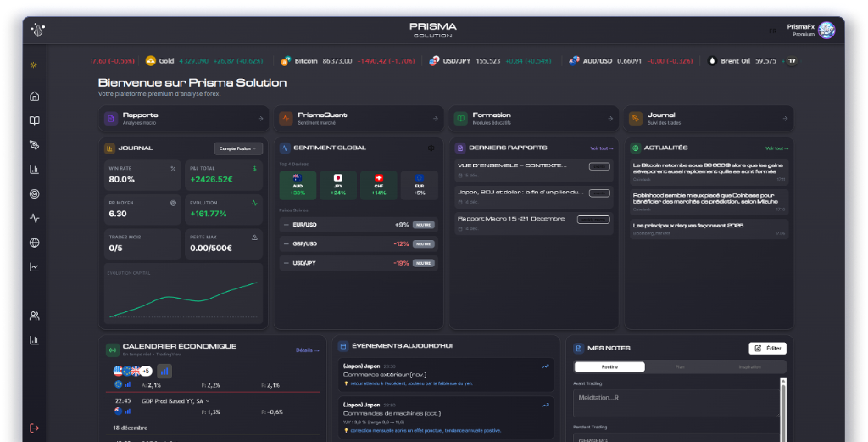Switch to the Plan tab in Mes Notes
Image resolution: width=868 pixels, height=442 pixels.
tap(680, 367)
